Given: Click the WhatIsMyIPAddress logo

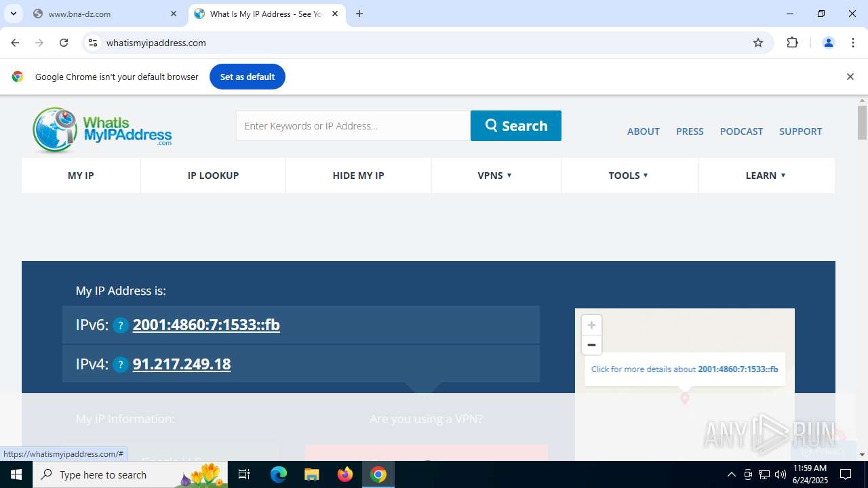Looking at the screenshot, I should [x=102, y=129].
